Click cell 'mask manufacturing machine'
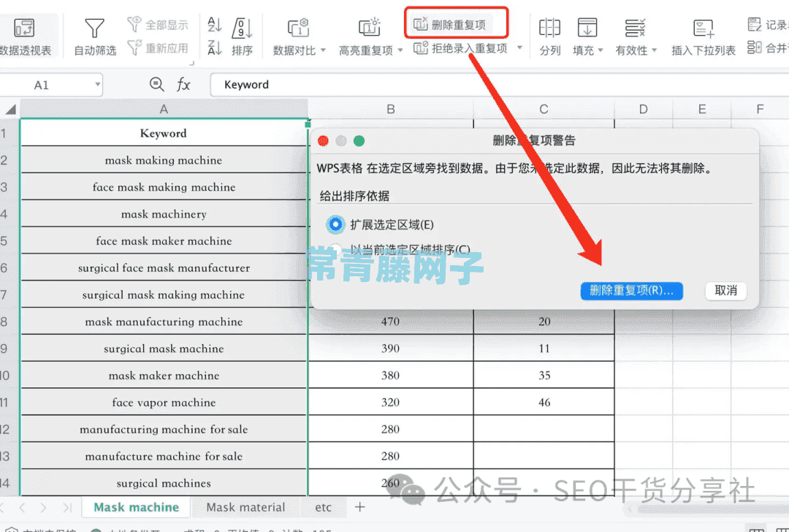Image resolution: width=789 pixels, height=532 pixels. click(164, 322)
